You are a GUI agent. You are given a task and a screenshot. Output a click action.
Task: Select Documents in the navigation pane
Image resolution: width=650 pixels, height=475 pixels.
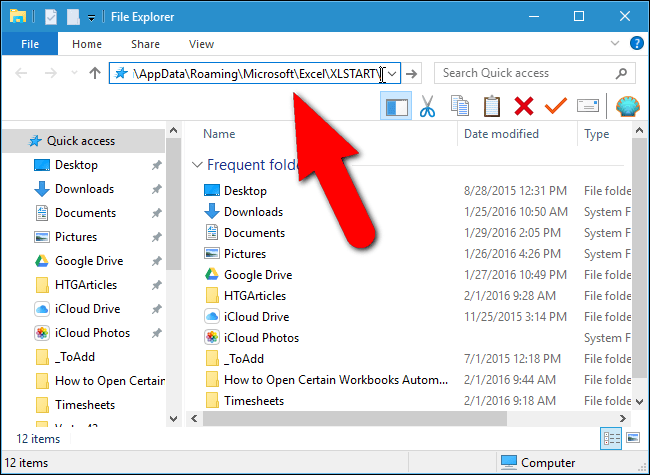pyautogui.click(x=83, y=213)
